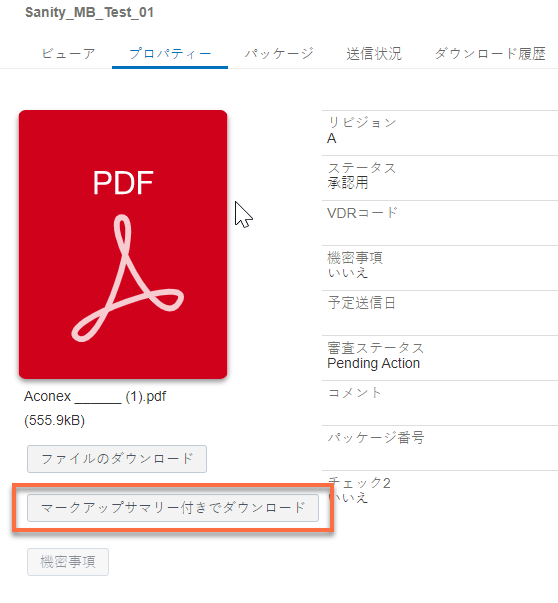Select the プロパティー tab
This screenshot has width=558, height=603.
pos(170,53)
